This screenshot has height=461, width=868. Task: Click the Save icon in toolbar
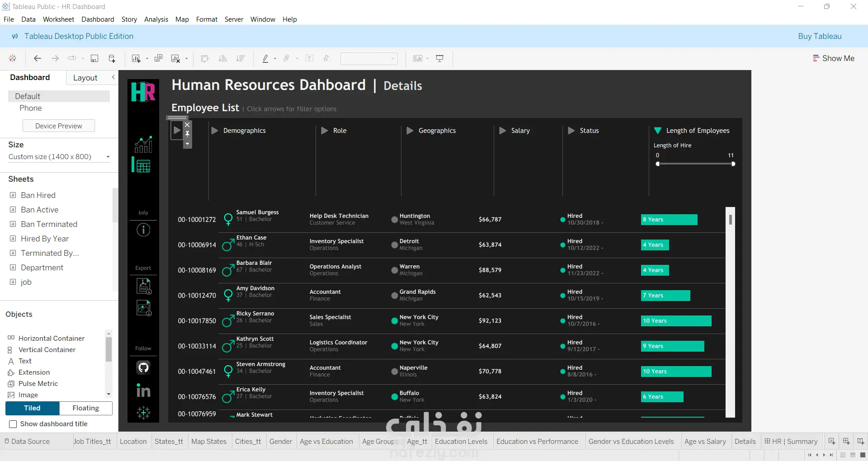point(94,58)
